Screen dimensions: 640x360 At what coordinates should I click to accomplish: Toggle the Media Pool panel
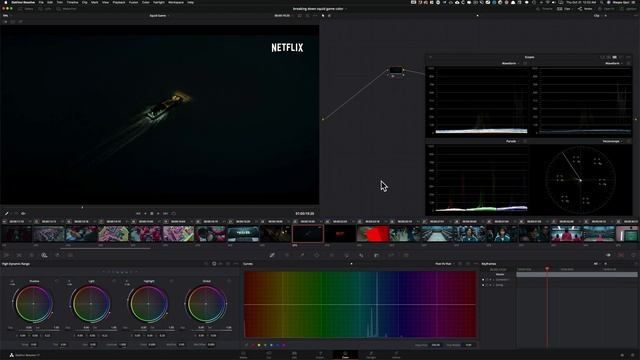[67, 9]
